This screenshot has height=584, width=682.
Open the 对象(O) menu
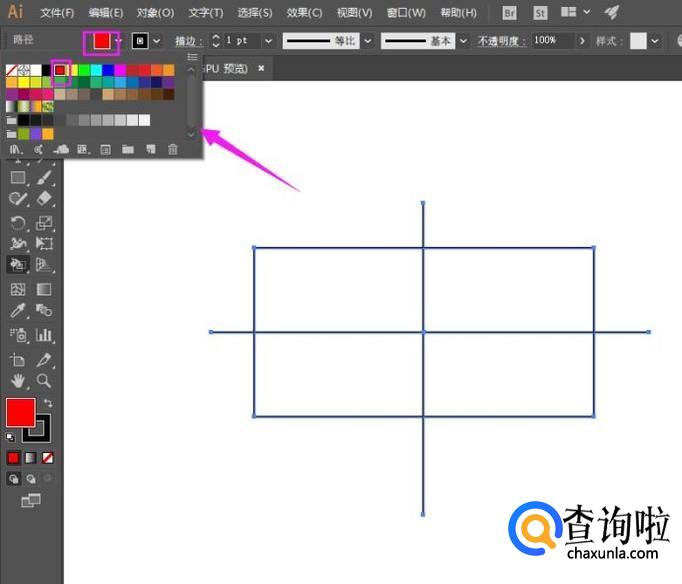click(155, 13)
